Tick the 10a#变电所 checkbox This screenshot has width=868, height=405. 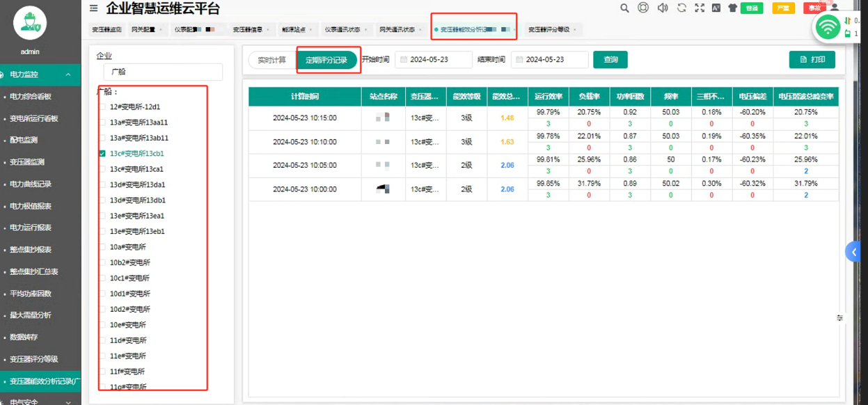[x=102, y=247]
